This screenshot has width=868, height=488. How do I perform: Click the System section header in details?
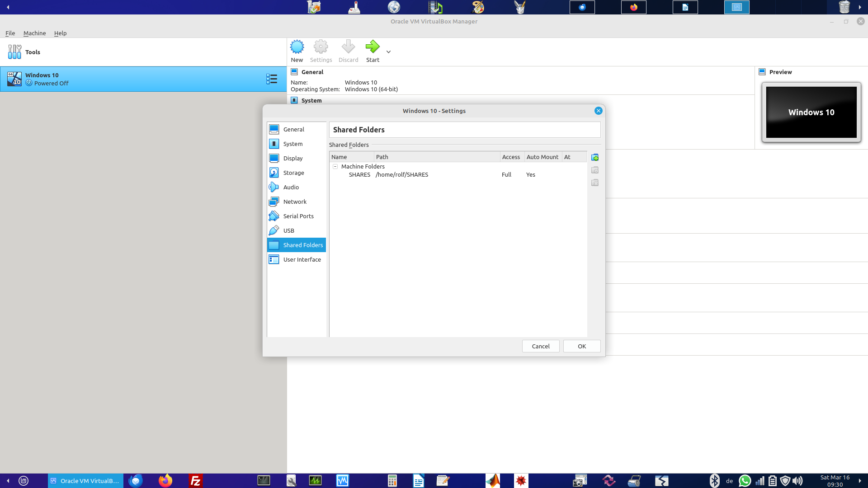(x=311, y=100)
